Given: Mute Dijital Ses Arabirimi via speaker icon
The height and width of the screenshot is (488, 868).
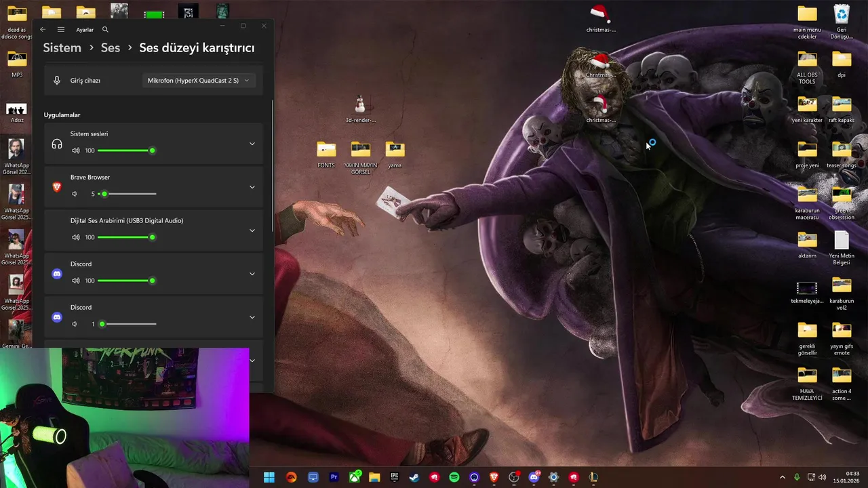Looking at the screenshot, I should click(x=75, y=237).
